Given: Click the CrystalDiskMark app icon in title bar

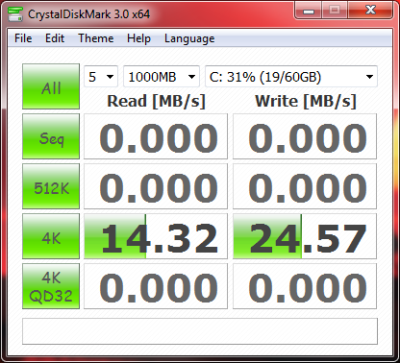Looking at the screenshot, I should pyautogui.click(x=15, y=14).
